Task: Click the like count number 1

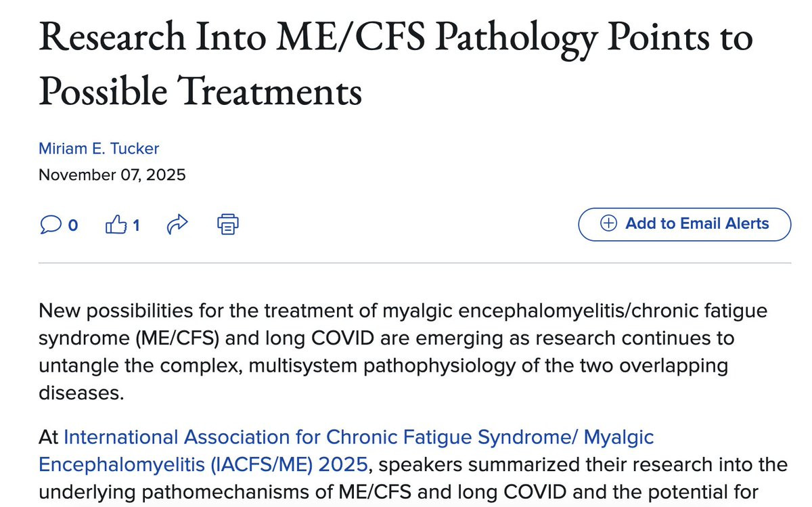Action: [136, 225]
